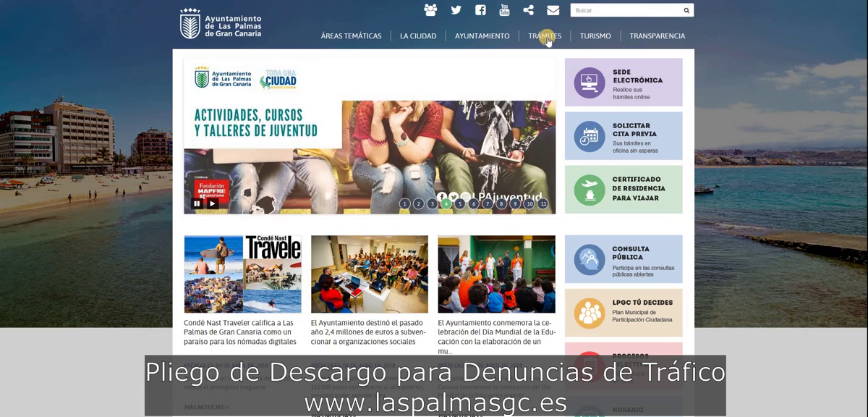Open Consulta Pública link text
Image resolution: width=868 pixels, height=417 pixels.
[631, 253]
